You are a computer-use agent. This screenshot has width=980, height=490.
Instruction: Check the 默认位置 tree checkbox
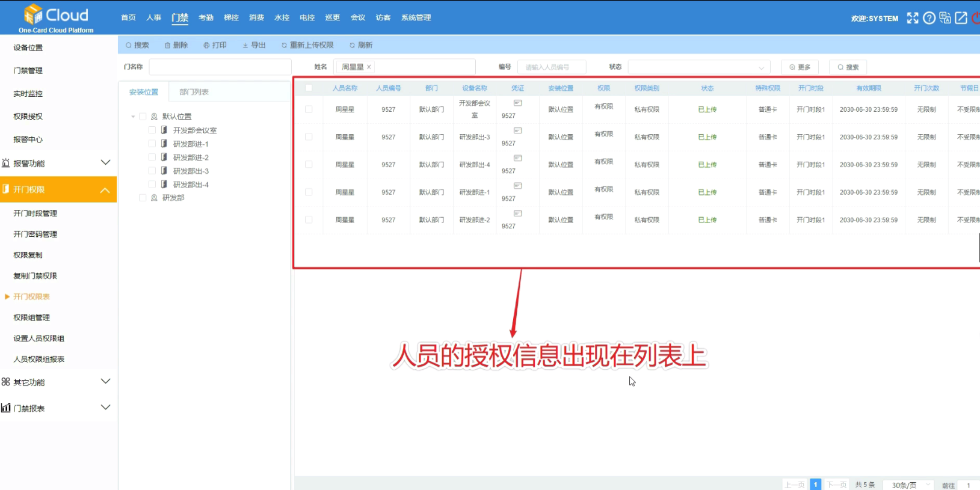[143, 117]
